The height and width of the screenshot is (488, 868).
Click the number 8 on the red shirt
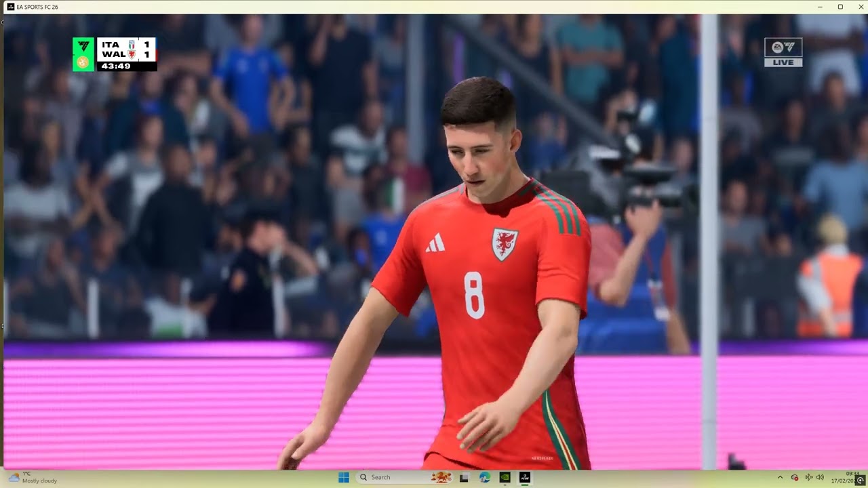(475, 295)
